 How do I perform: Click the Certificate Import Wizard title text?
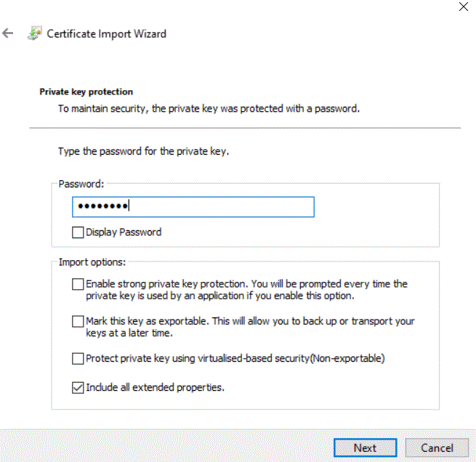tap(107, 33)
